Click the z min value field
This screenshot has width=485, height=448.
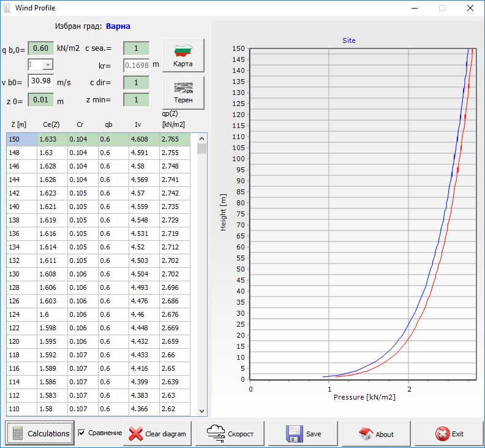point(136,99)
